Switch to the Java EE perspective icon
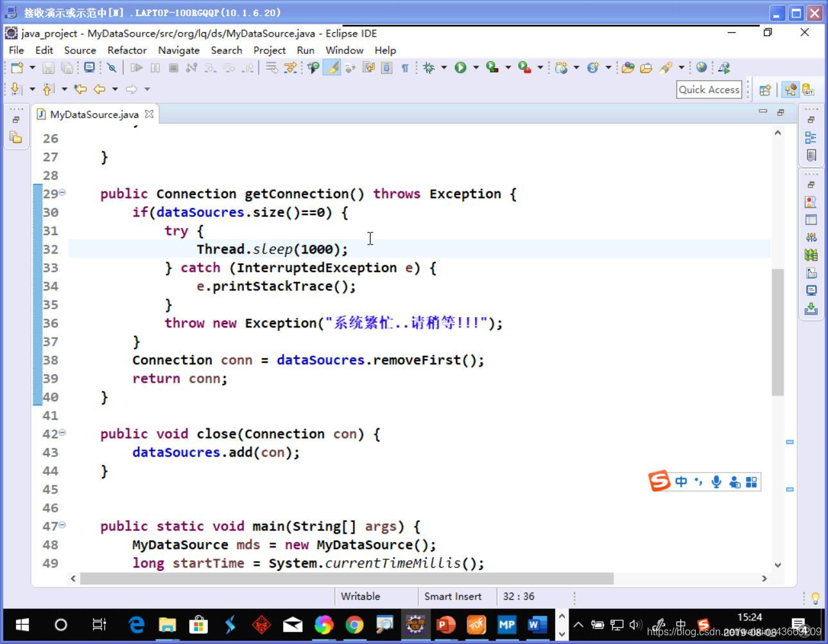 tap(790, 90)
